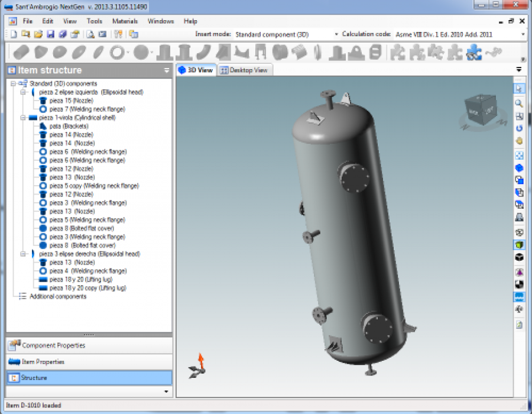
Task: Select pieza 18 y 20 copy (Lifting lug)
Action: point(88,288)
